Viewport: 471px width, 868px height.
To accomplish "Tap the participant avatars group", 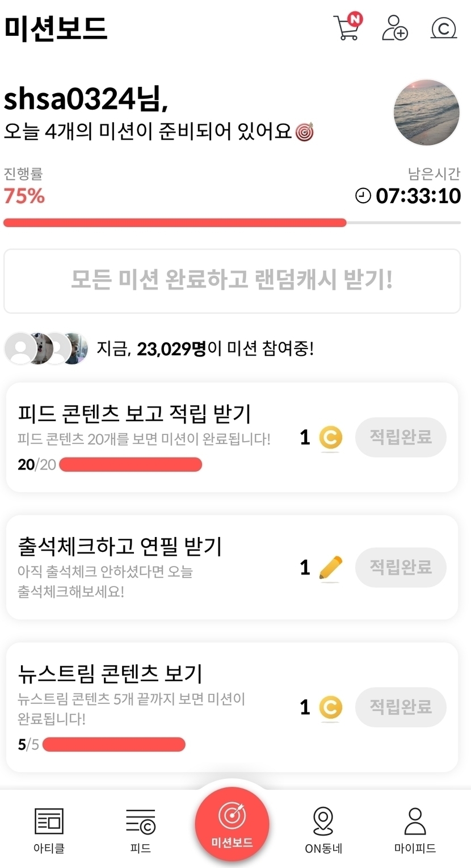I will 47,348.
